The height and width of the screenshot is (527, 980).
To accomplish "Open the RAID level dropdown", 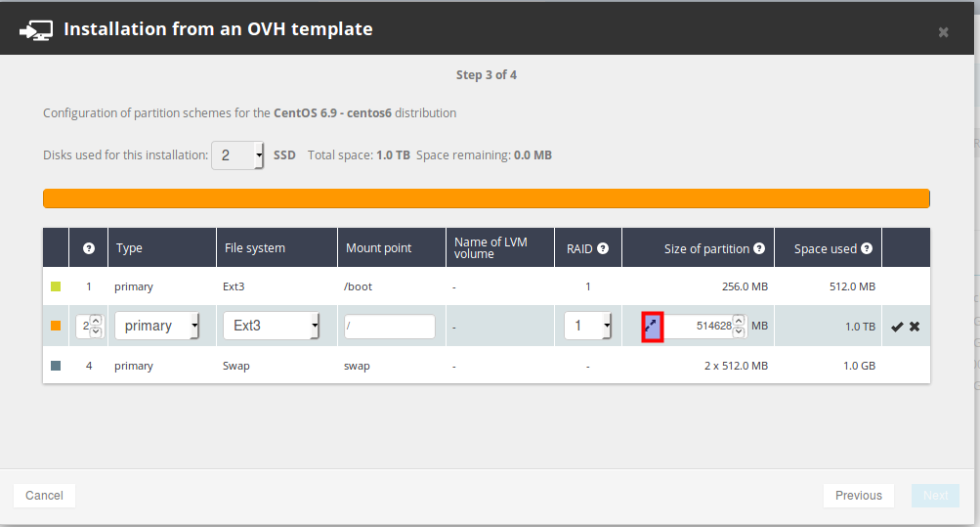I will pos(588,326).
